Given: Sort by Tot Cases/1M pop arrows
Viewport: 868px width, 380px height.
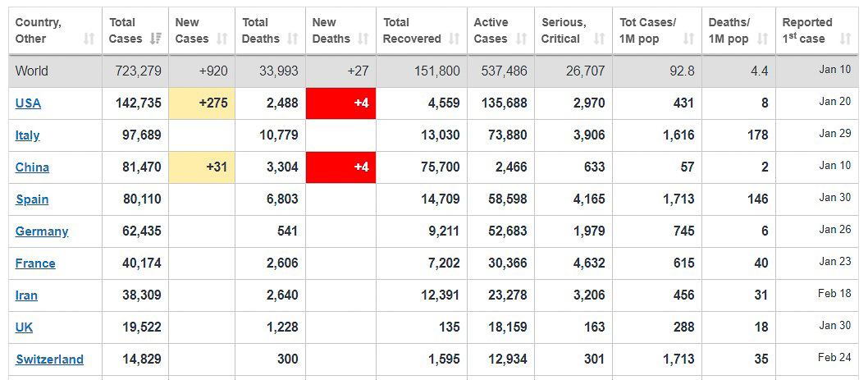Looking at the screenshot, I should point(688,39).
